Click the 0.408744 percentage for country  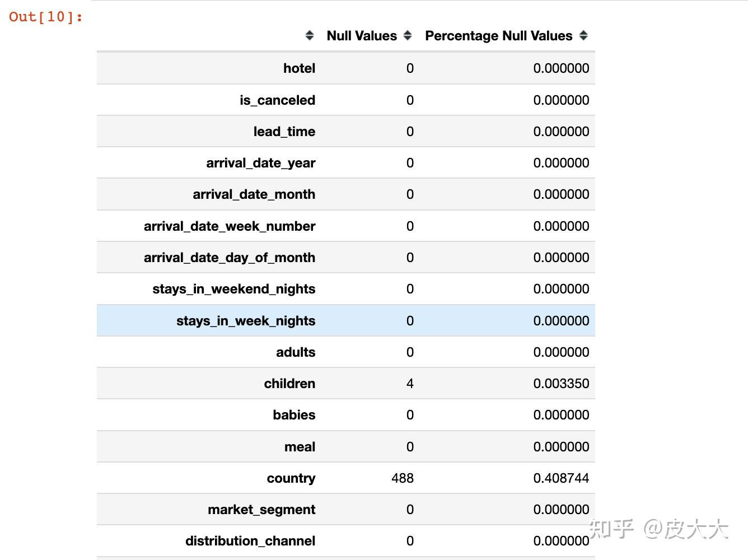pyautogui.click(x=561, y=478)
